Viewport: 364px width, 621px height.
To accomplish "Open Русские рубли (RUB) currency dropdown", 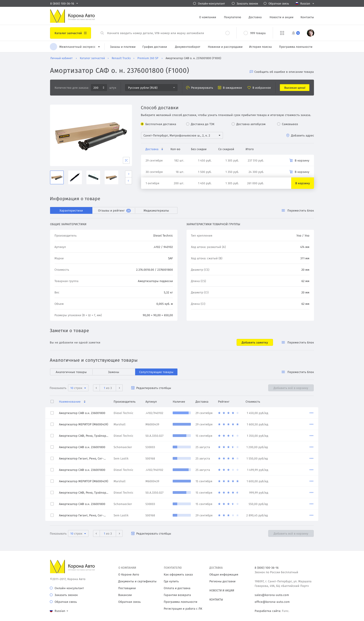I will [151, 88].
